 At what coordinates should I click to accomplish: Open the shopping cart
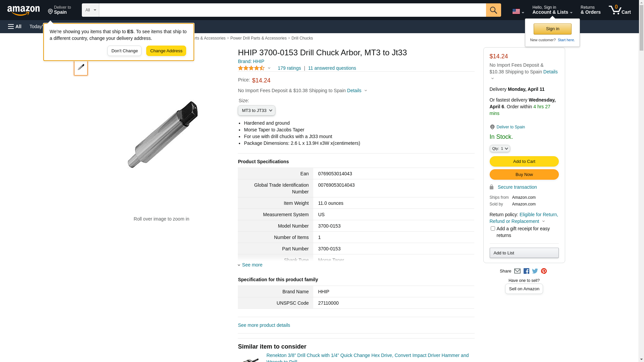620,10
